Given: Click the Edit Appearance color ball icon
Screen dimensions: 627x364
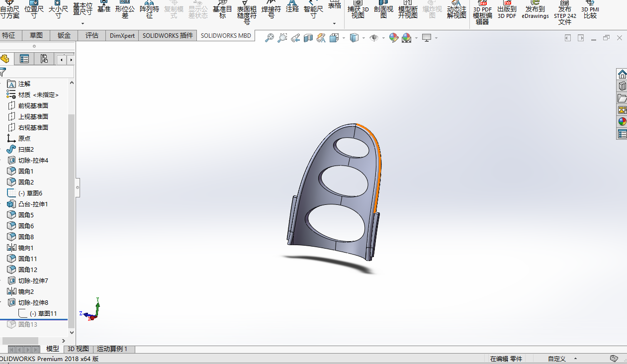Looking at the screenshot, I should (x=393, y=38).
